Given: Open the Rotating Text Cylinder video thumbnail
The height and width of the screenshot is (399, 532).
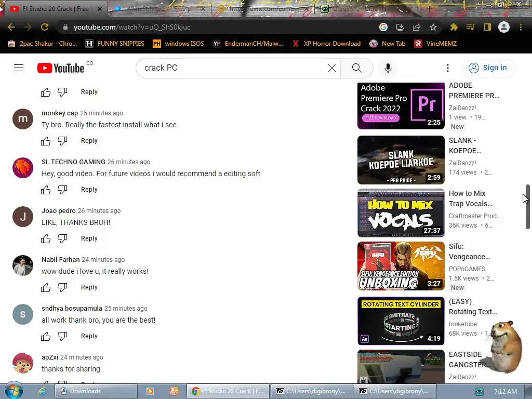Looking at the screenshot, I should pyautogui.click(x=401, y=321).
